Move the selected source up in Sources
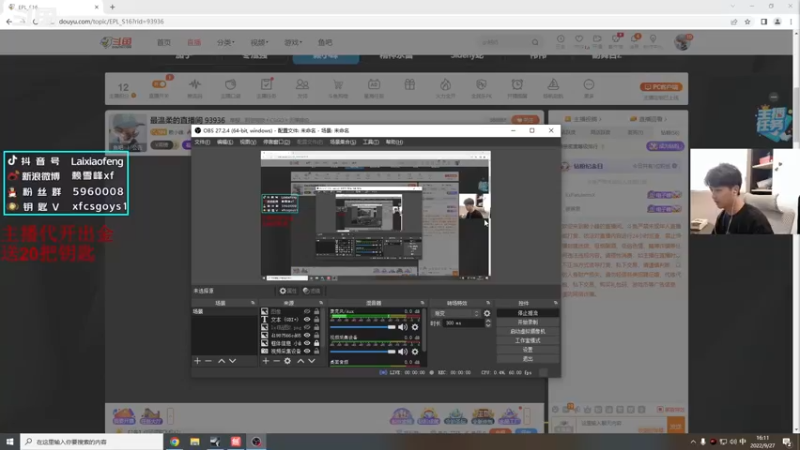Image resolution: width=800 pixels, height=450 pixels. click(x=301, y=361)
